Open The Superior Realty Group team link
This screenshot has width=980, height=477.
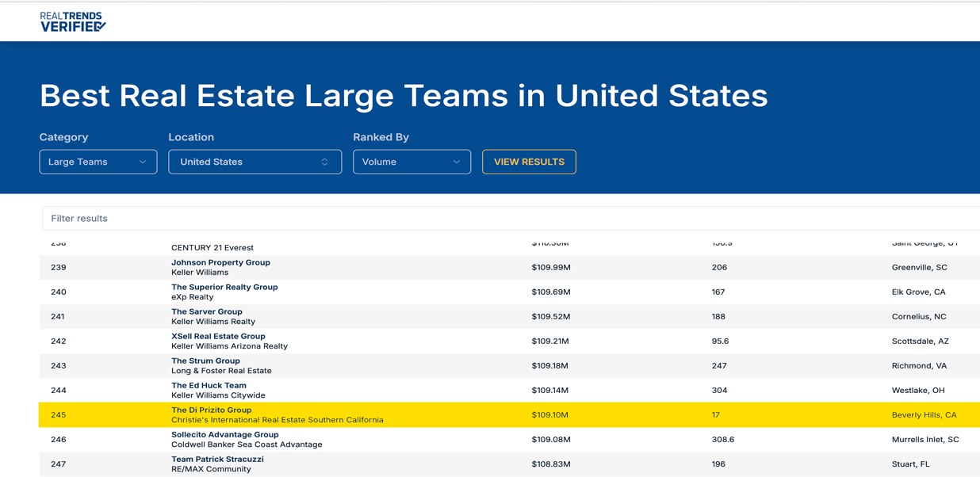pos(224,287)
